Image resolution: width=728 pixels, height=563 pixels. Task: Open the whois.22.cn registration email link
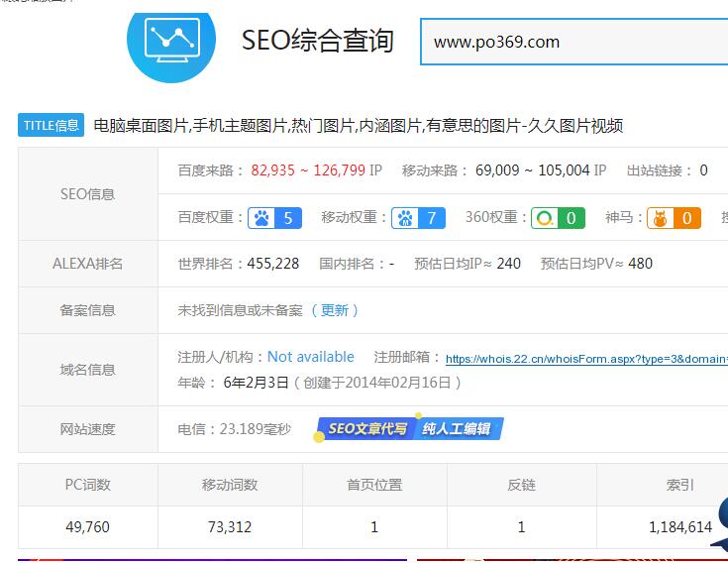click(586, 359)
